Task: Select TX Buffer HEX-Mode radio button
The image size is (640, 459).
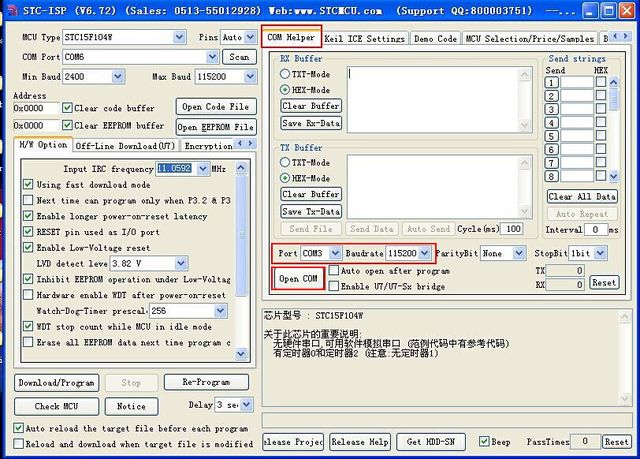Action: [x=285, y=178]
